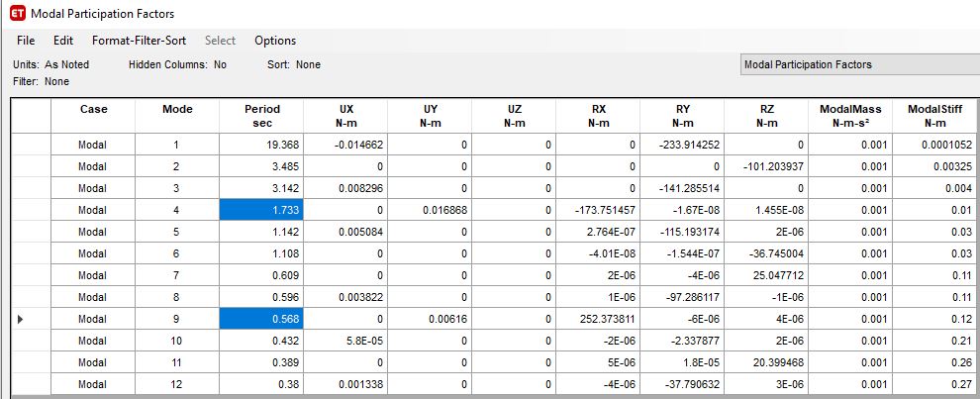The width and height of the screenshot is (980, 399).
Task: Select UX value 0.008296
Action: point(345,188)
